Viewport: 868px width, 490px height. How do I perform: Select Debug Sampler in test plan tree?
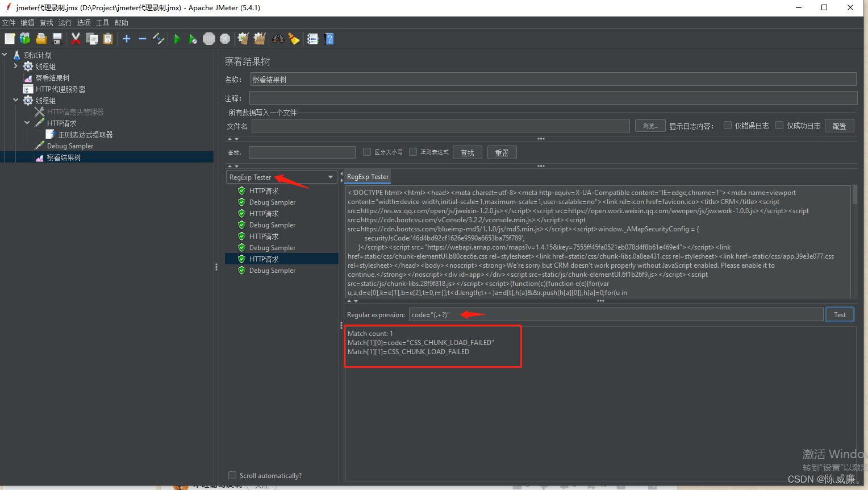pyautogui.click(x=70, y=146)
